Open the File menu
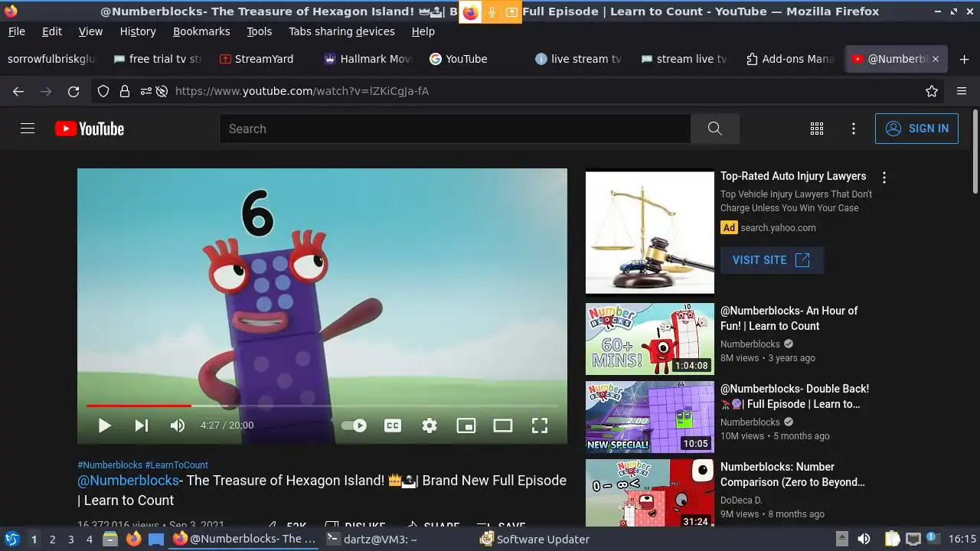 click(x=16, y=31)
